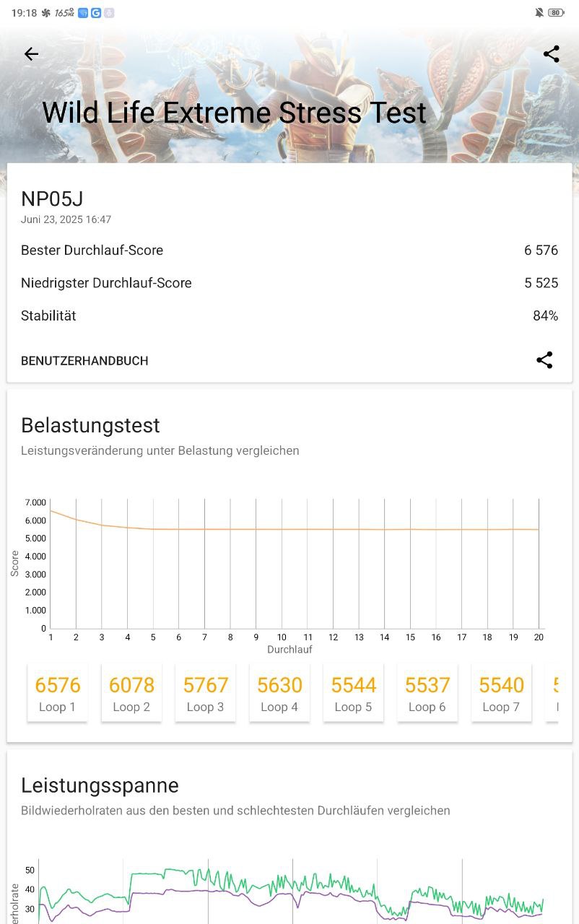Tap the fan icon in the status bar

click(x=46, y=13)
